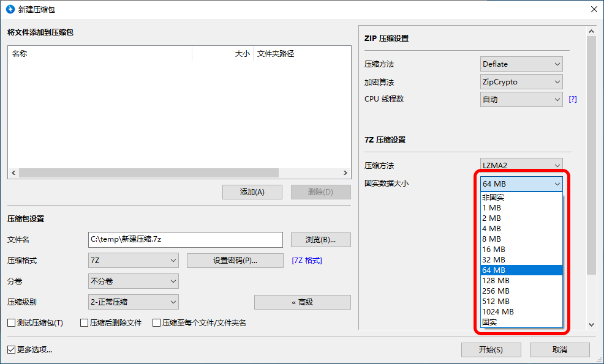This screenshot has height=364, width=604.
Task: Select 固实 option at list bottom
Action: pyautogui.click(x=521, y=322)
